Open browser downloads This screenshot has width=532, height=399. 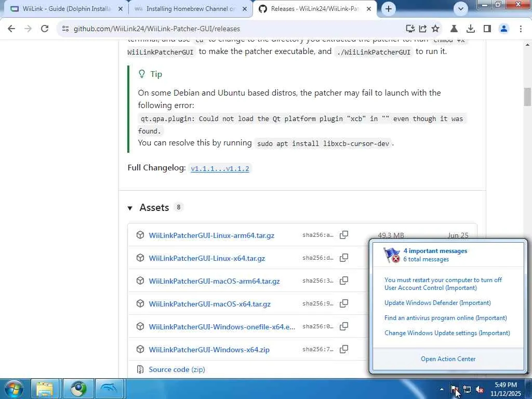click(471, 29)
